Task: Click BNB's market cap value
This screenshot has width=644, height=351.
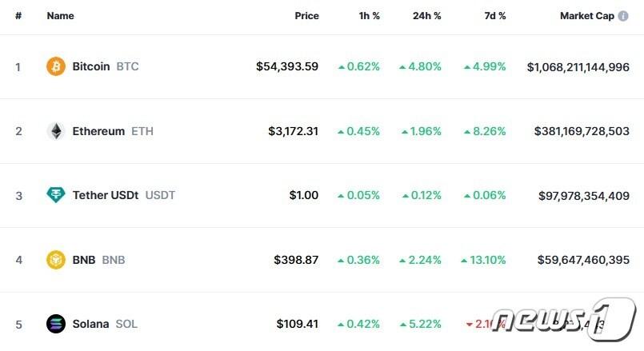Action: coord(582,260)
